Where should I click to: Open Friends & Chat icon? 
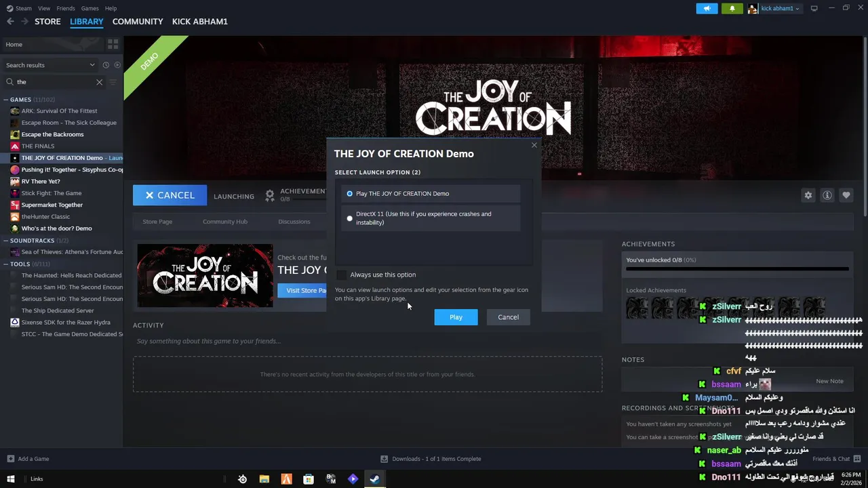tap(858, 459)
